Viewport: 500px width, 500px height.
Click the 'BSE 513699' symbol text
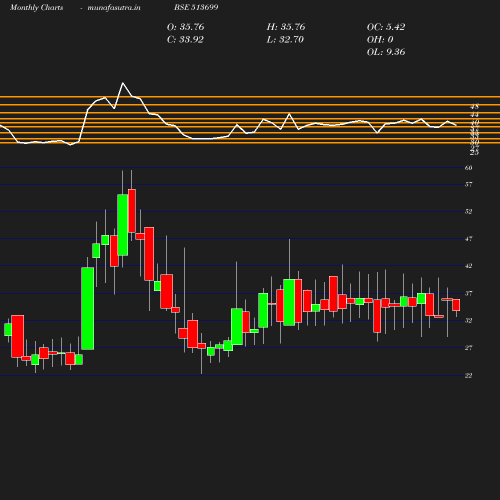coord(196,7)
